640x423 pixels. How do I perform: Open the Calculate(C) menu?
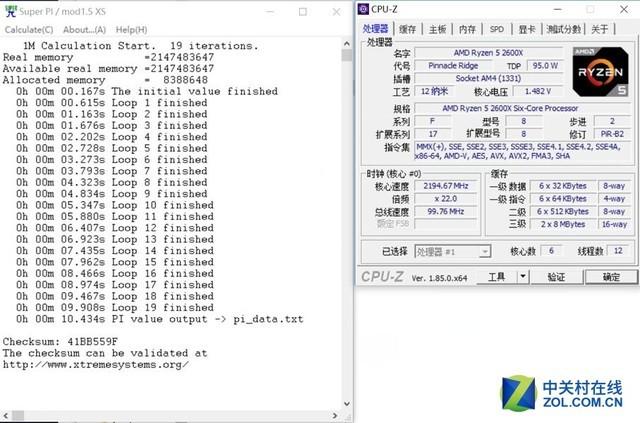(29, 29)
